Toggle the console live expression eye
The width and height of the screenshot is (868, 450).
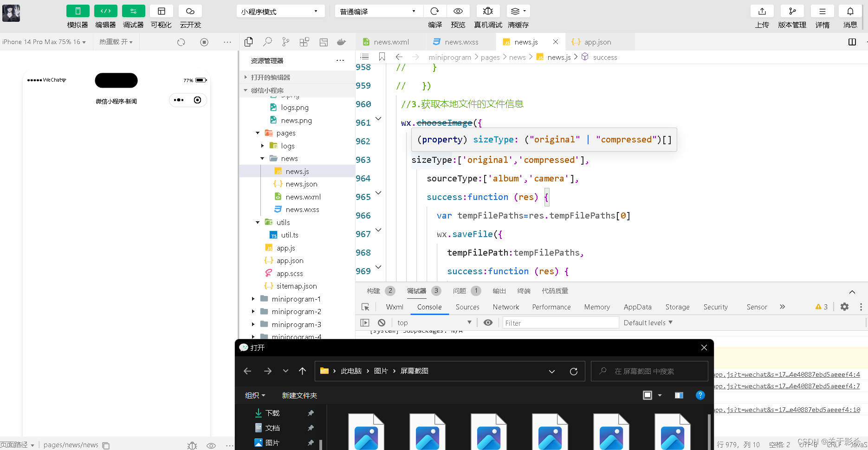tap(488, 323)
